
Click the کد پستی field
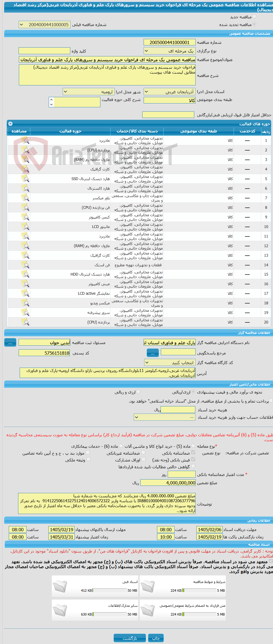click(44, 353)
